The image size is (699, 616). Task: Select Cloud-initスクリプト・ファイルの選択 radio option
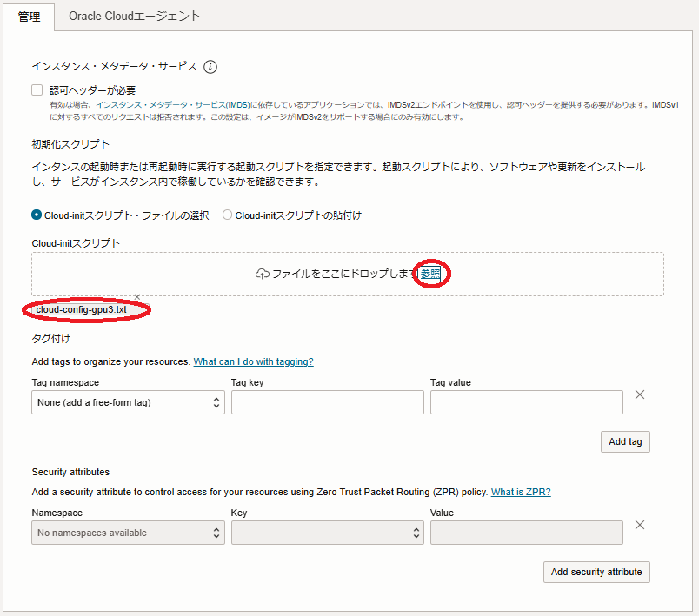37,215
